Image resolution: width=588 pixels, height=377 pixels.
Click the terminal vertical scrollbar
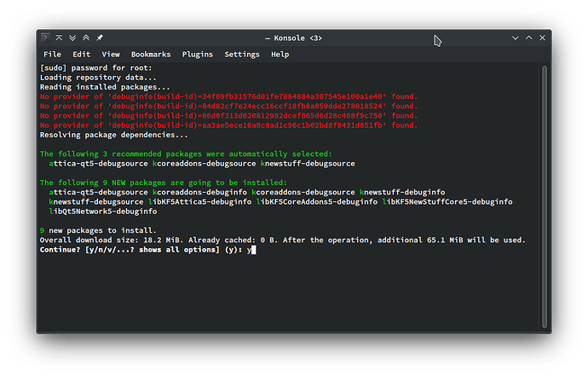[x=545, y=197]
